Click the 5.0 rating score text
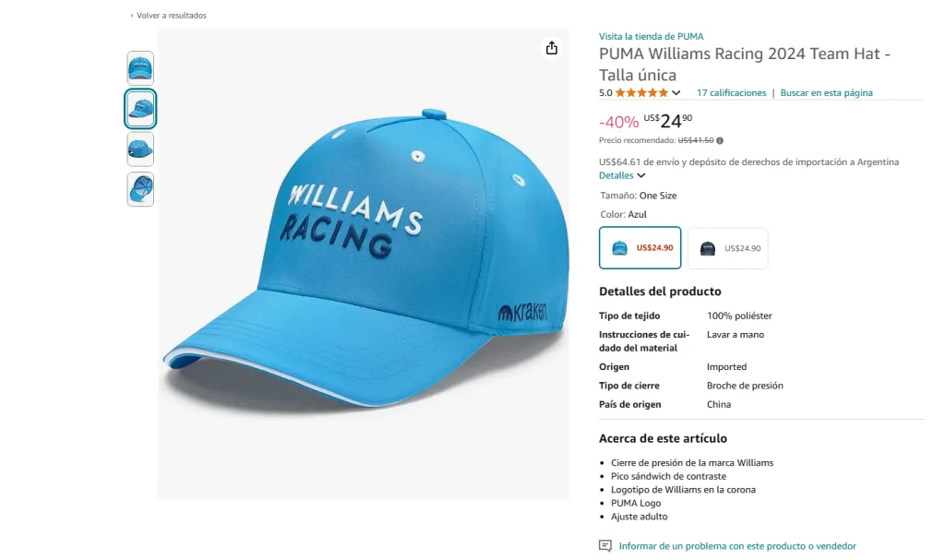The width and height of the screenshot is (945, 560). coord(605,93)
